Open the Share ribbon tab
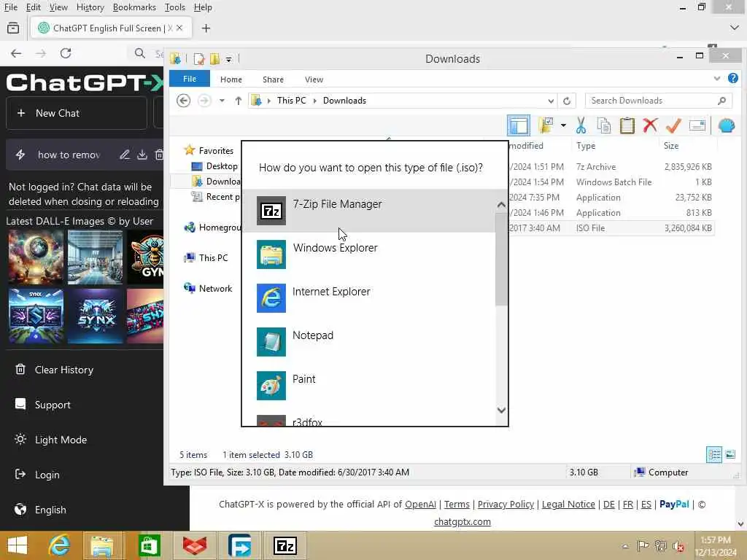747x560 pixels. [x=273, y=79]
